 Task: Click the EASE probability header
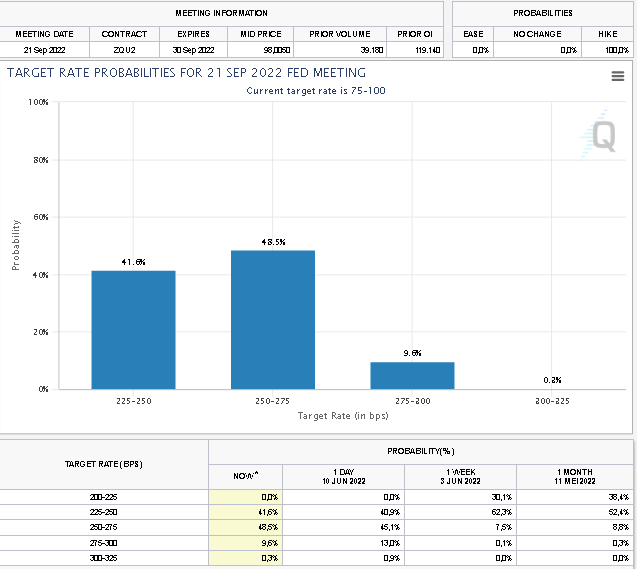[x=474, y=34]
